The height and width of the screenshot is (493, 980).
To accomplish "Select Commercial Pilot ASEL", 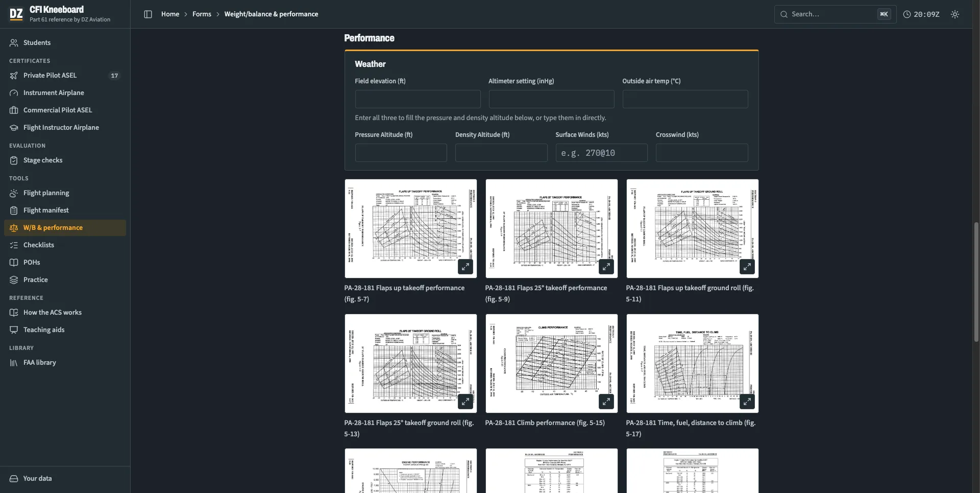I will pos(65,110).
